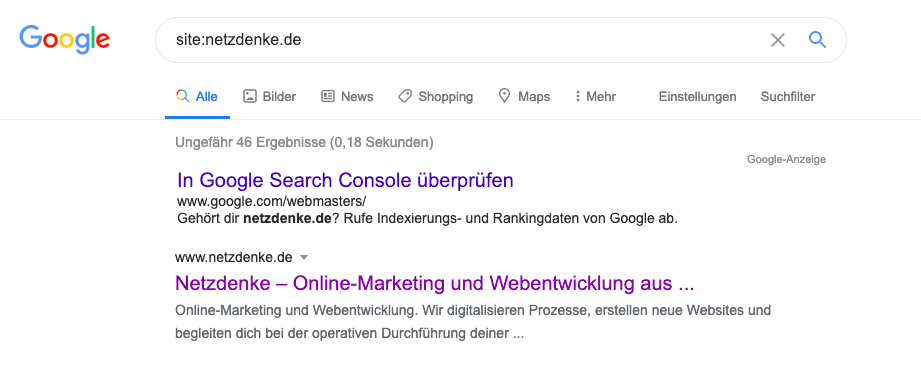
Task: Switch to the Bilder tab
Action: coord(270,96)
